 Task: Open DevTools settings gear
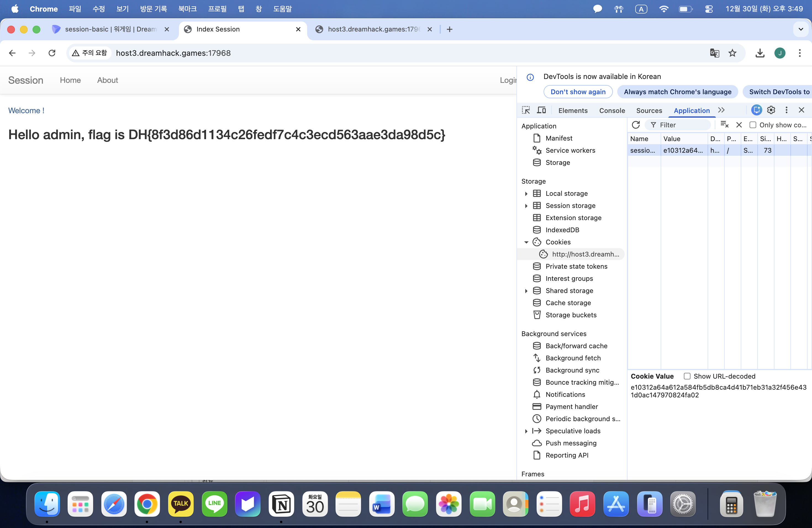(771, 110)
